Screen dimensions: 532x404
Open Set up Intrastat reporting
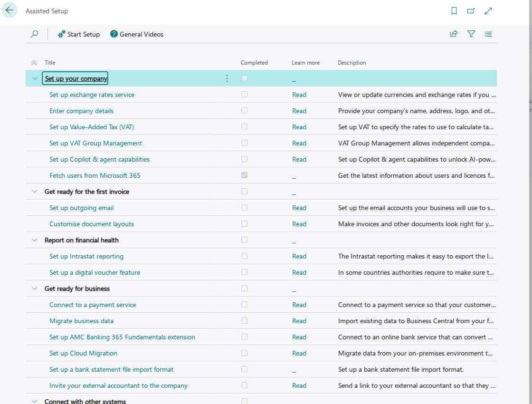[86, 256]
